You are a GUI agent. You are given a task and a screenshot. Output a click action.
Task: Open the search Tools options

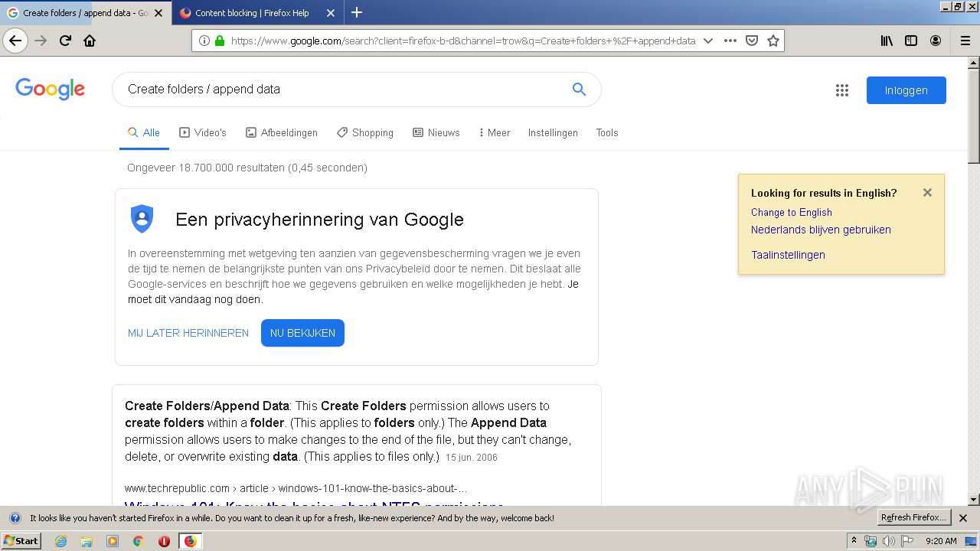point(607,132)
